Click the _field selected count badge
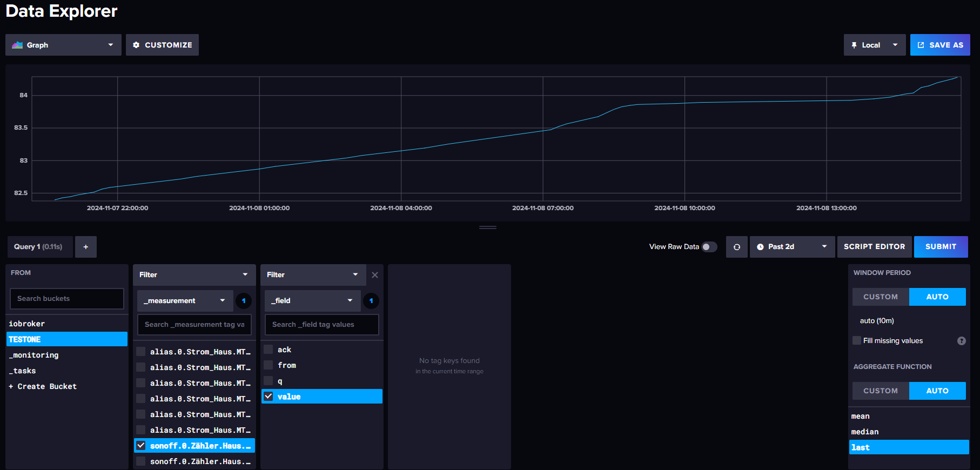Viewport: 980px width, 470px height. click(371, 301)
